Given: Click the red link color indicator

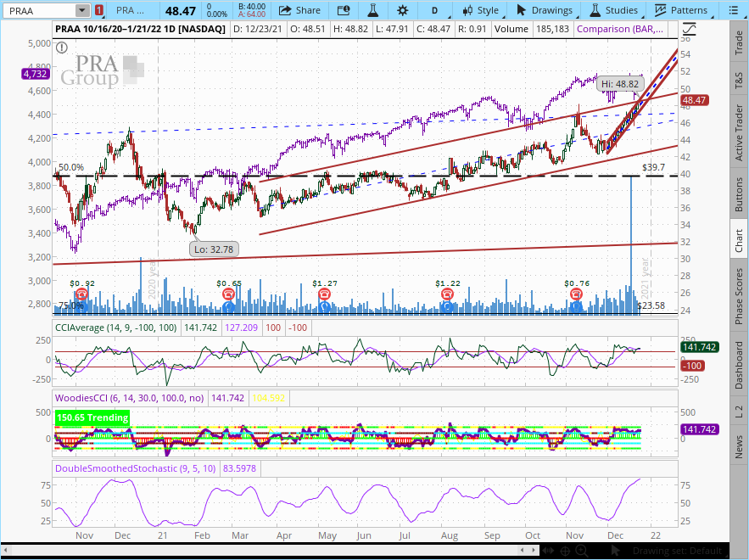Looking at the screenshot, I should pyautogui.click(x=99, y=10).
